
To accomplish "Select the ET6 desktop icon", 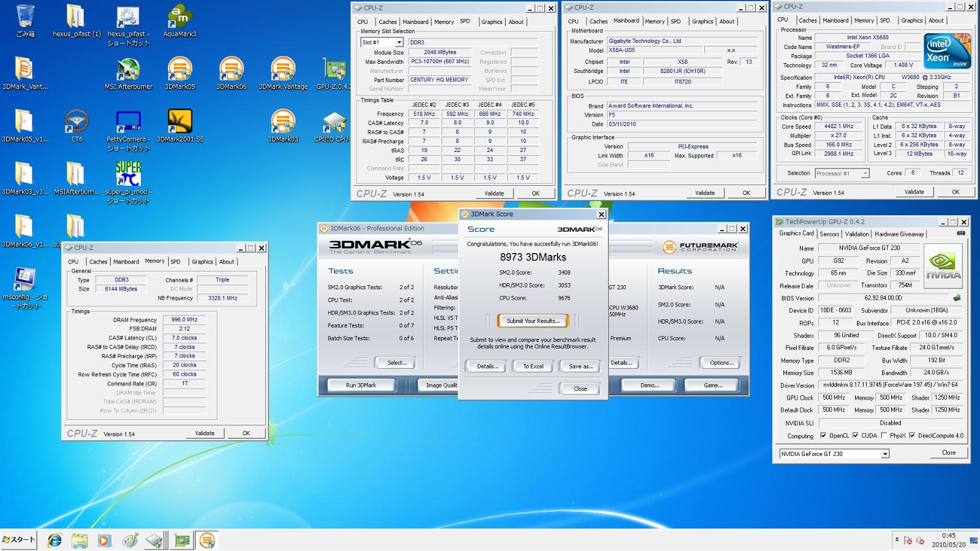I will (77, 126).
